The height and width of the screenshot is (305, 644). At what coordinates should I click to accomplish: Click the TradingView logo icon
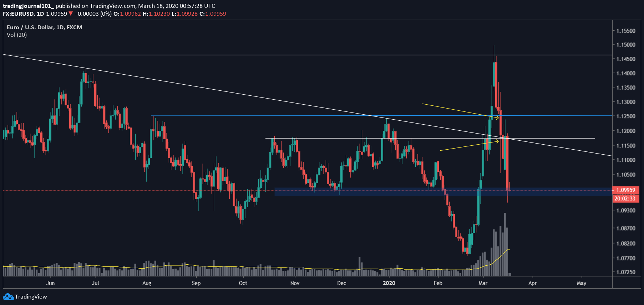click(9, 297)
